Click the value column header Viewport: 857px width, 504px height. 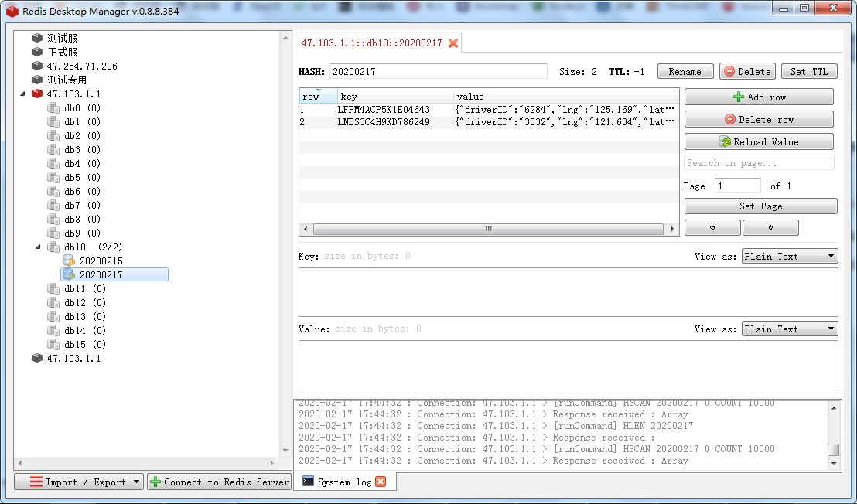pyautogui.click(x=566, y=96)
